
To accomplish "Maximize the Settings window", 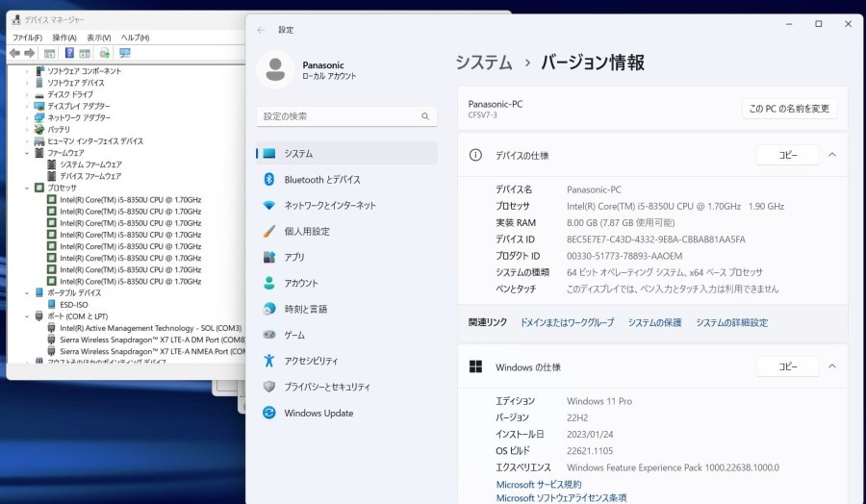I will coord(819,24).
